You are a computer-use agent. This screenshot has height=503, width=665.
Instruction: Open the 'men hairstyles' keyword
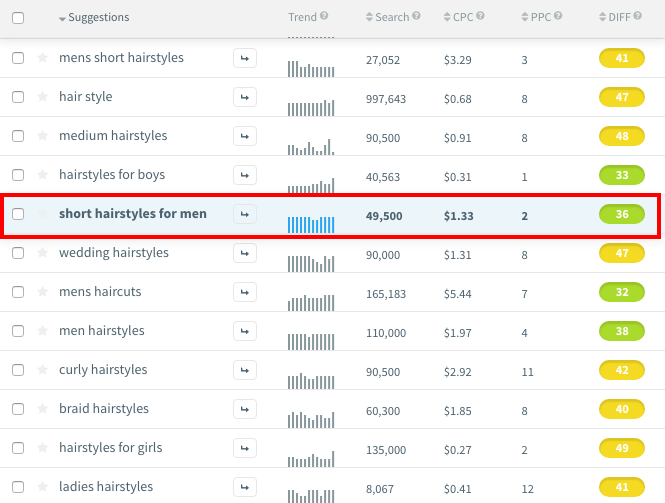pos(101,331)
